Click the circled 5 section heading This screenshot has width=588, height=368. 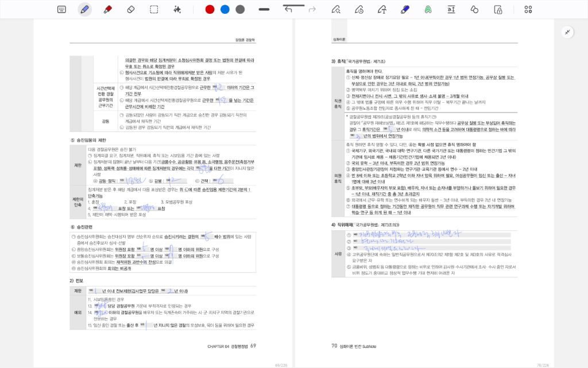click(x=88, y=140)
